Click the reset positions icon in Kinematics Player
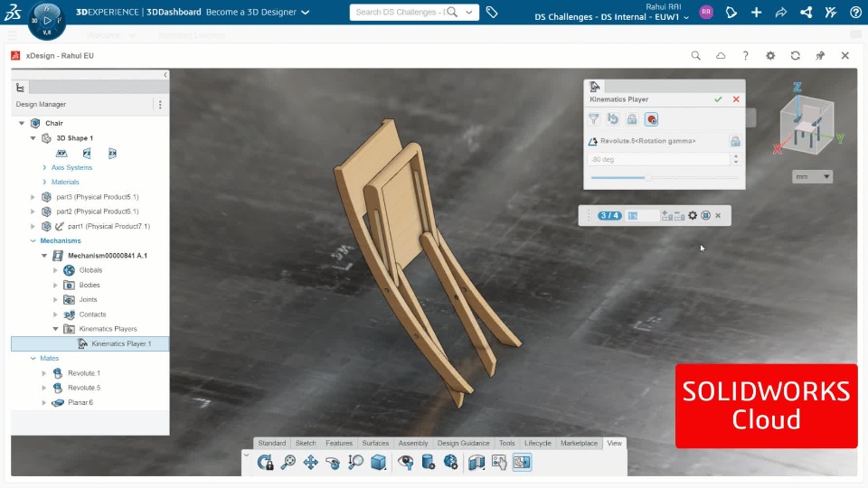 (x=613, y=119)
